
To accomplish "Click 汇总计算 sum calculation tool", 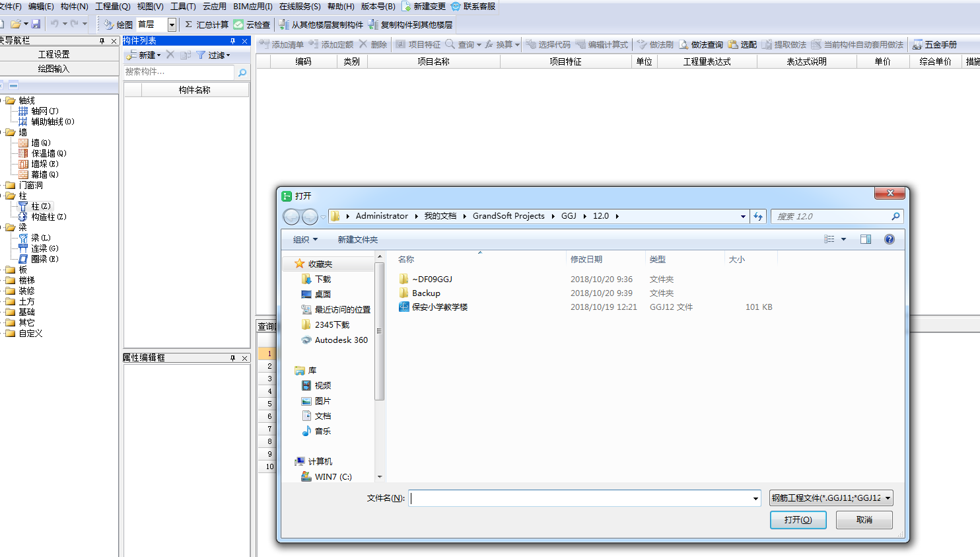I will tap(207, 24).
